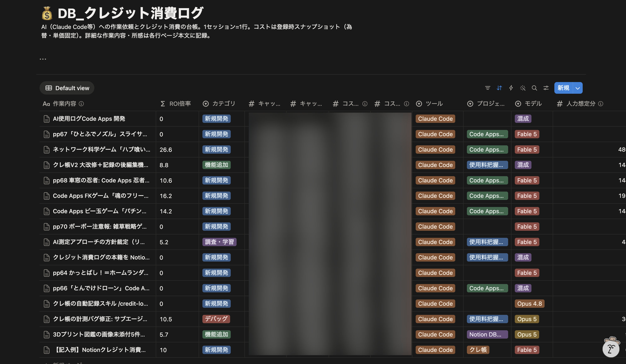The width and height of the screenshot is (626, 364).
Task: Open database search magnifier icon
Action: click(x=534, y=88)
